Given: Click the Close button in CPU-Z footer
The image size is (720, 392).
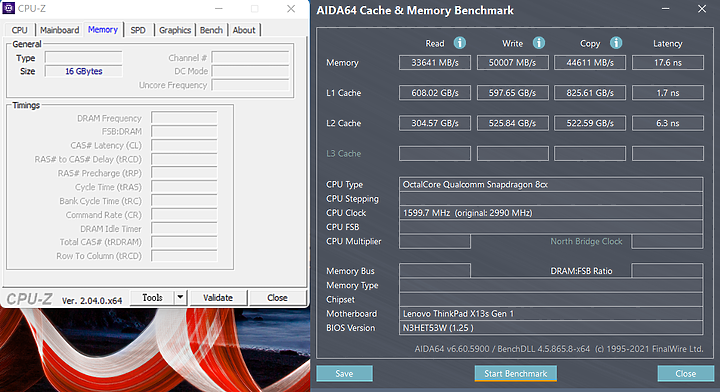Looking at the screenshot, I should click(277, 297).
